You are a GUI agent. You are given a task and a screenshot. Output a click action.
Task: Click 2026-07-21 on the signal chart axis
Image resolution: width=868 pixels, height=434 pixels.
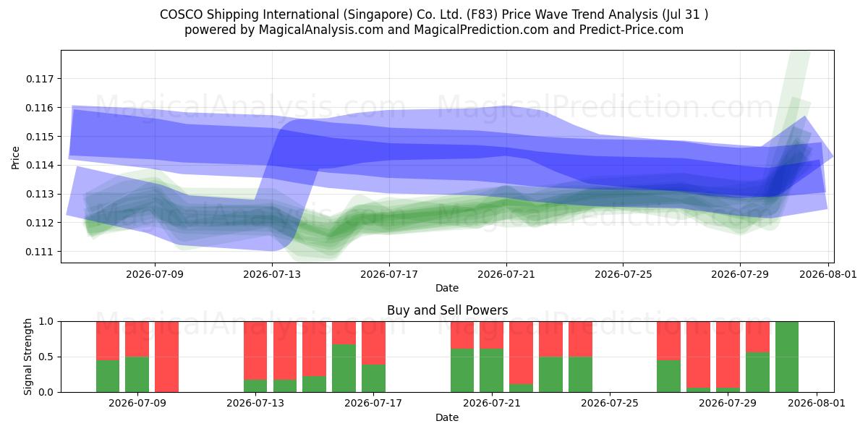492,404
